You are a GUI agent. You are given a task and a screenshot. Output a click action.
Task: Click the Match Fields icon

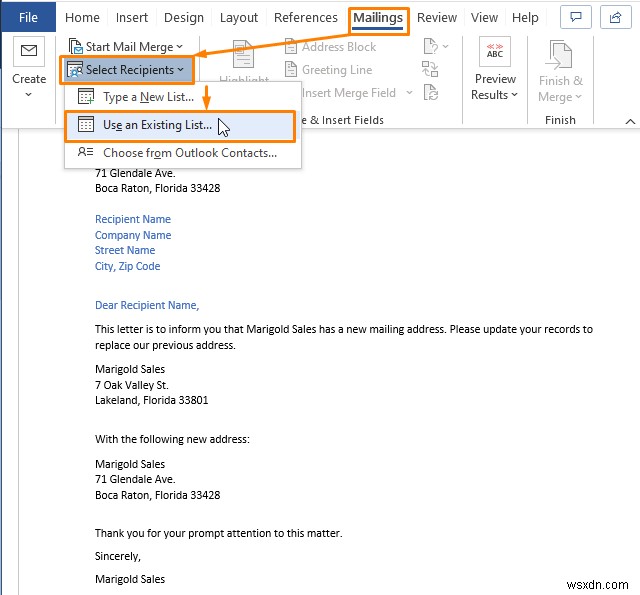pos(430,69)
